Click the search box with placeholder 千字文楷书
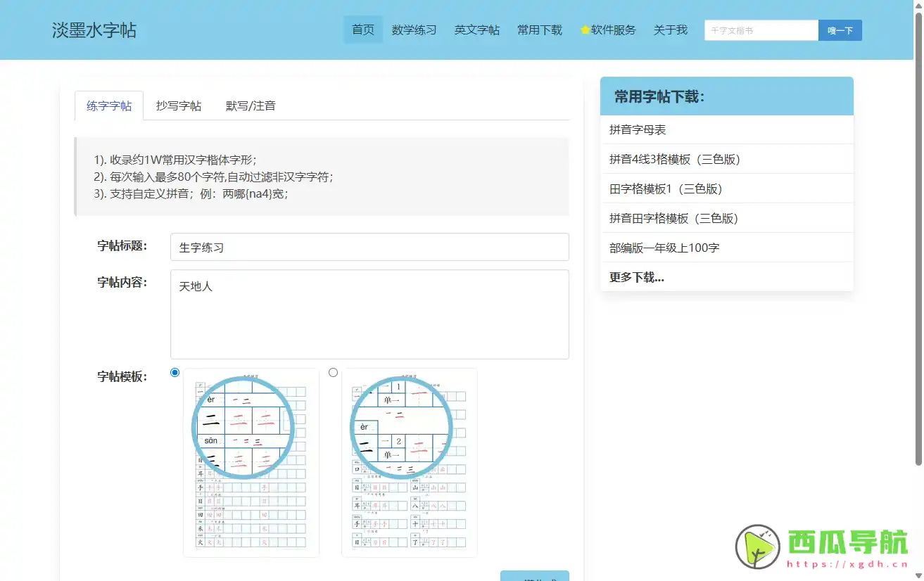The width and height of the screenshot is (924, 581). click(x=761, y=30)
